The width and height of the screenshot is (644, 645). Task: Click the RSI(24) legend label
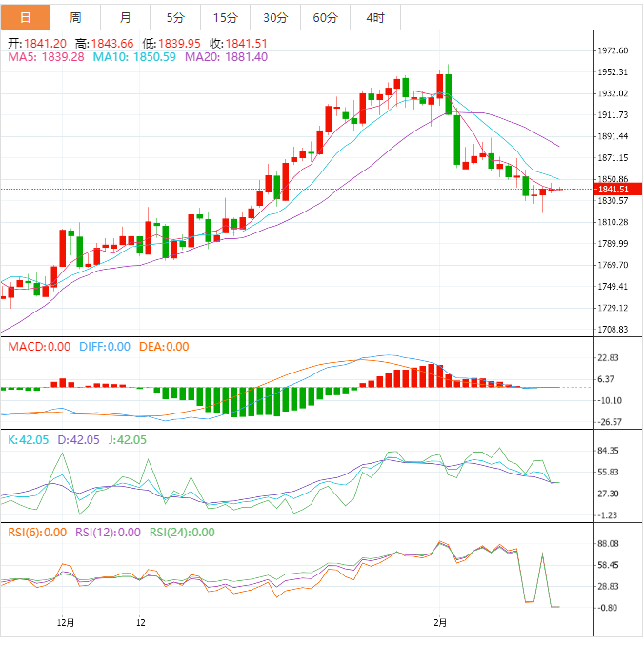tap(182, 533)
